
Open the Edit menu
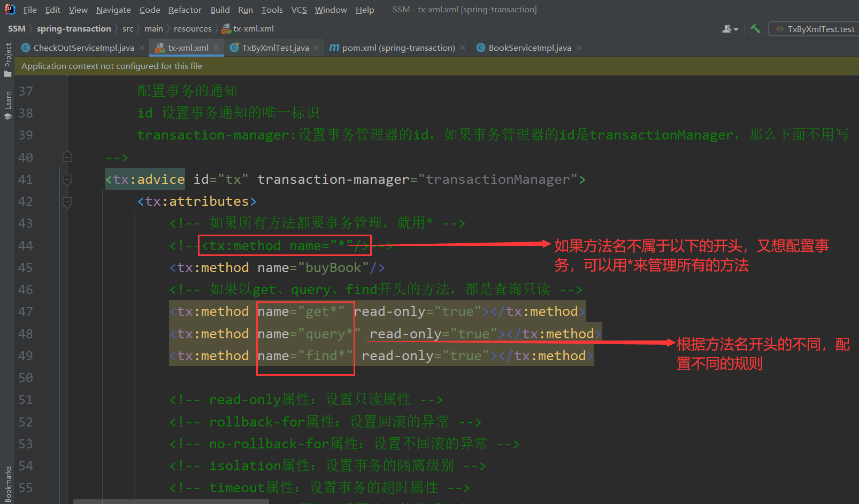[x=52, y=10]
